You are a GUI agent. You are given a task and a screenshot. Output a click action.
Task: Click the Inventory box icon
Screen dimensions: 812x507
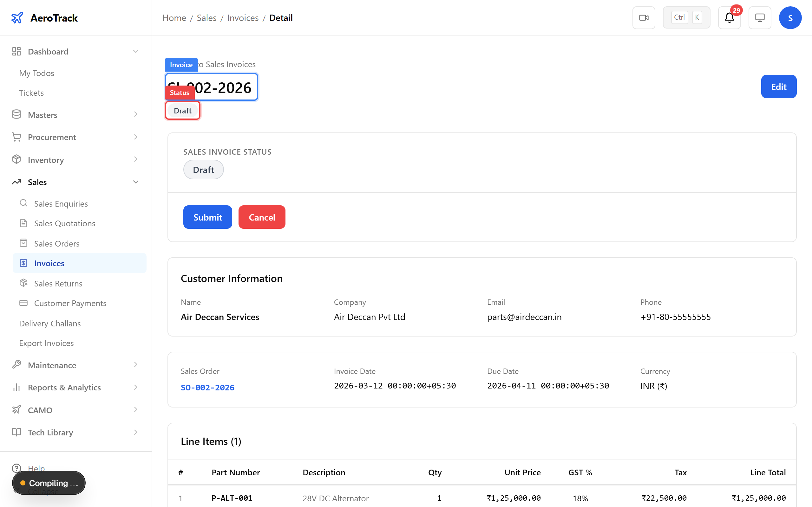[x=16, y=159]
